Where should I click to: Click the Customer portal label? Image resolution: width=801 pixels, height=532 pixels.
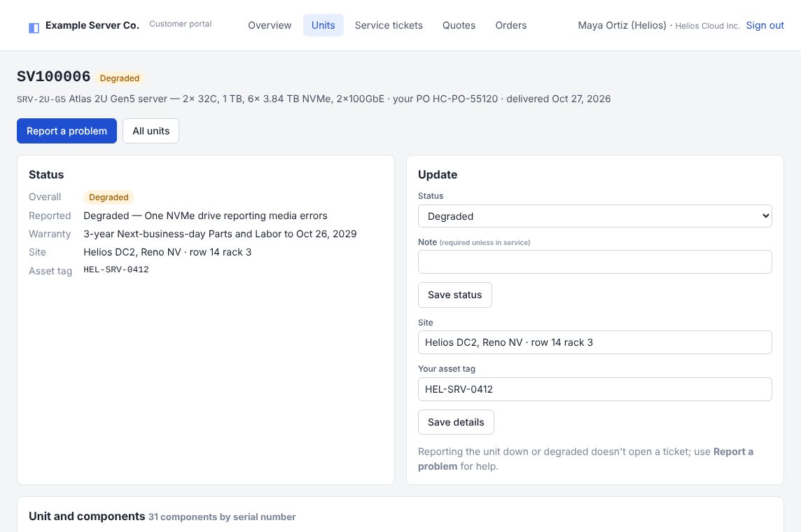(x=181, y=24)
